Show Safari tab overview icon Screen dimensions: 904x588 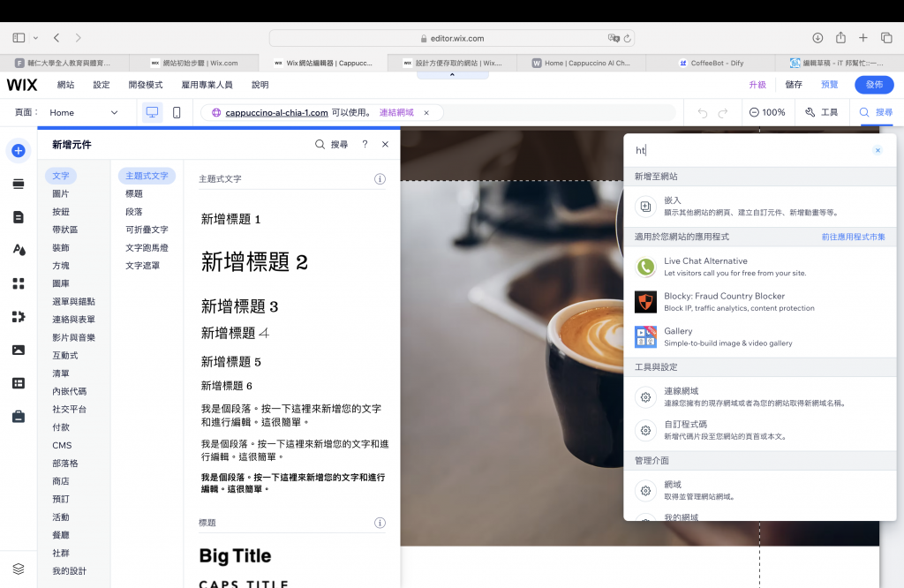(x=886, y=38)
